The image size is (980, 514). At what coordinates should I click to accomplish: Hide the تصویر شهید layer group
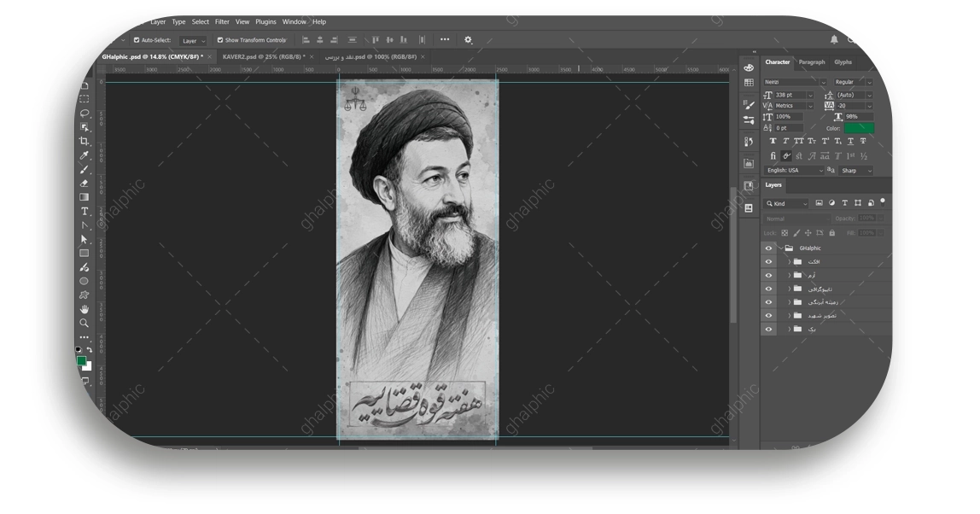point(769,316)
